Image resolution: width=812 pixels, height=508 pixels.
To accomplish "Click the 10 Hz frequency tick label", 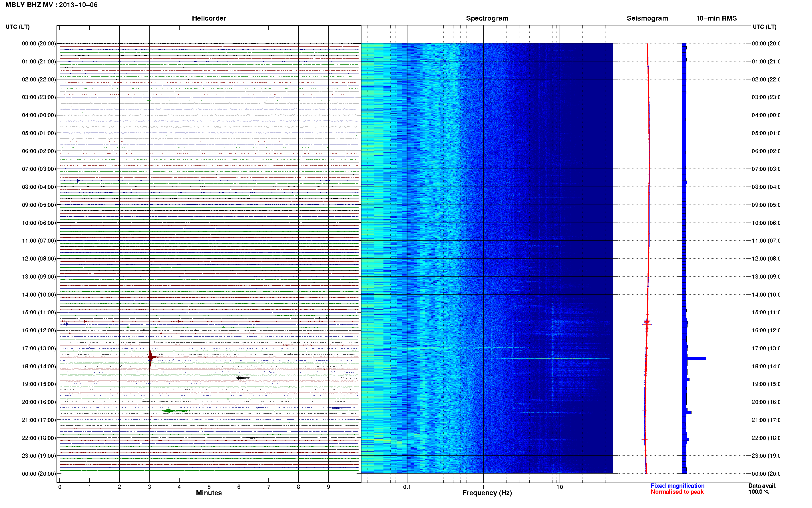I will (x=560, y=487).
